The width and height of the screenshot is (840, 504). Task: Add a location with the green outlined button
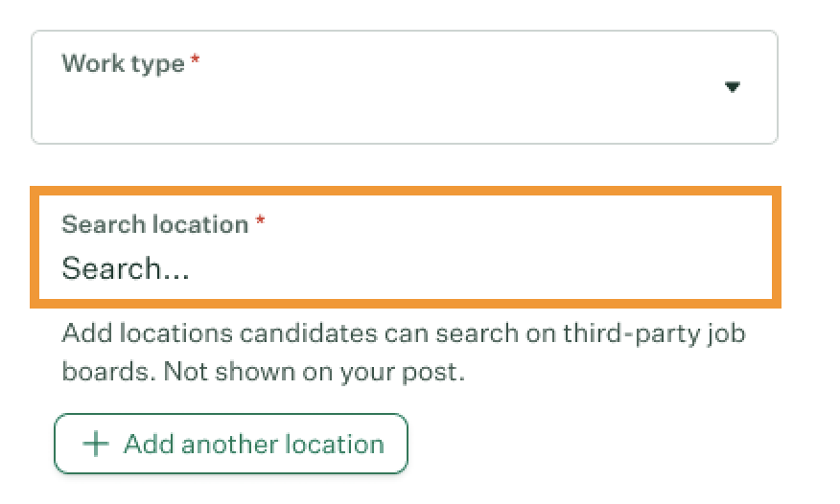pyautogui.click(x=231, y=445)
